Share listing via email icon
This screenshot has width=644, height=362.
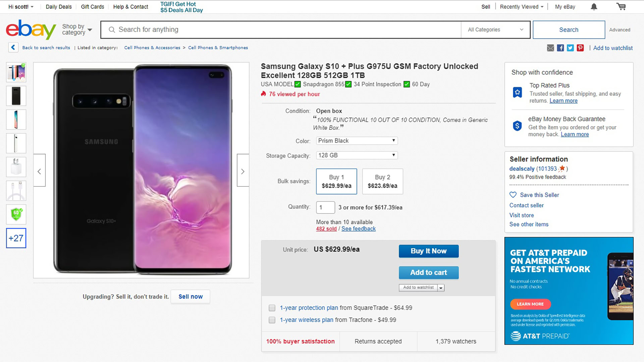point(550,48)
